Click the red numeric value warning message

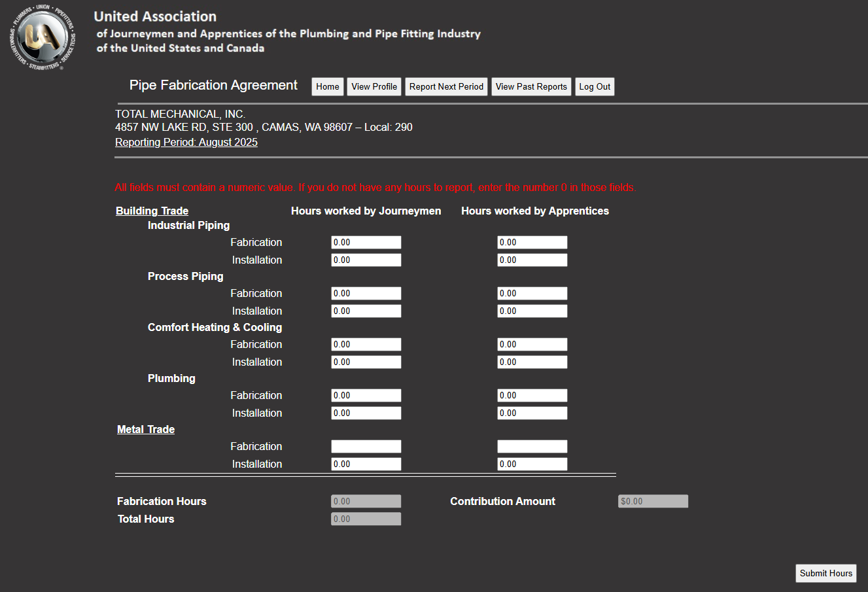click(x=375, y=187)
